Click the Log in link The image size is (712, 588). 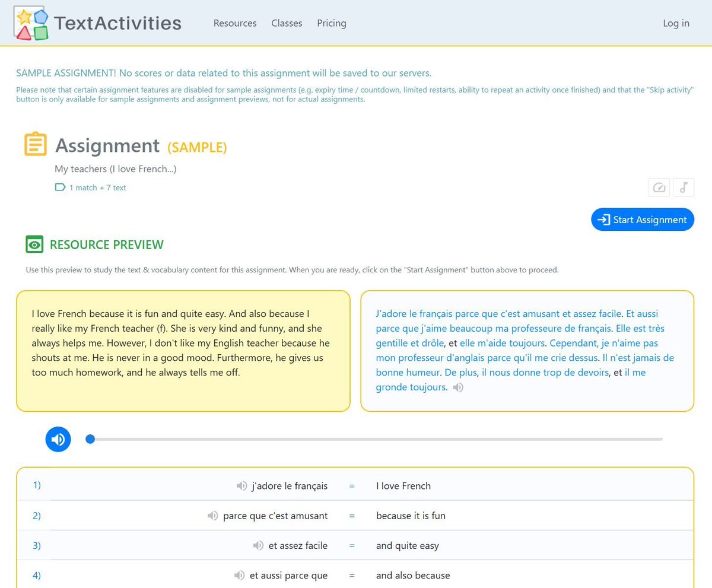(x=676, y=23)
